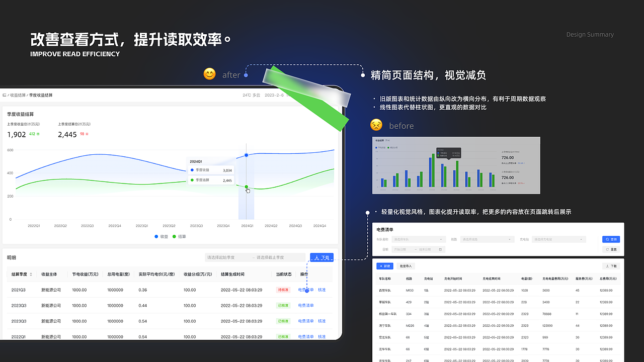Click the 充电开始时间 column header

453,278
